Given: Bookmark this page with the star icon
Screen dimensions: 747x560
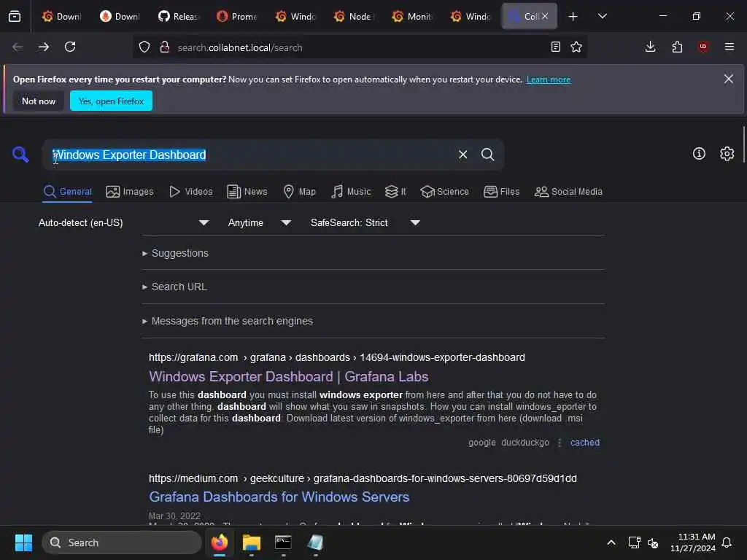Looking at the screenshot, I should coord(576,47).
